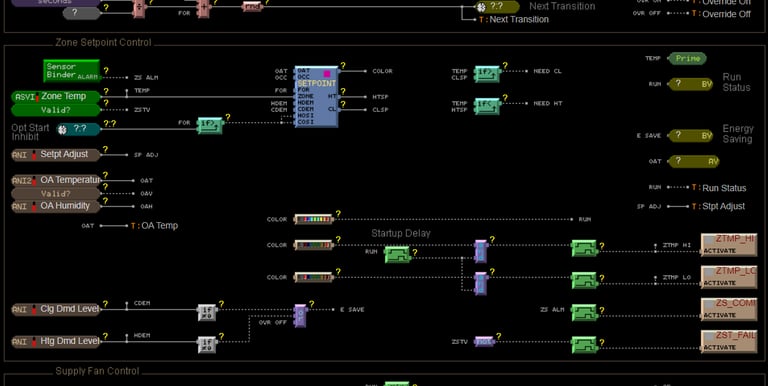Select the brown Valid? block under OA Temperature

click(56, 193)
